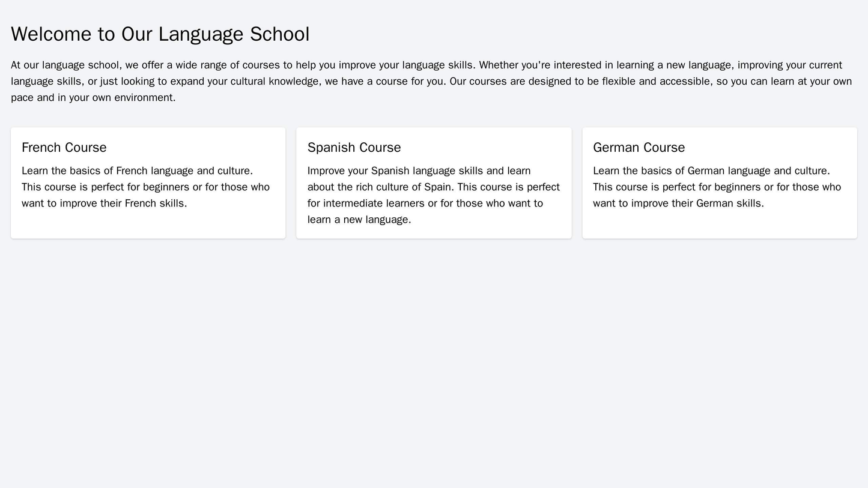Click the German Course description text
Image resolution: width=868 pixels, height=488 pixels.
[714, 187]
